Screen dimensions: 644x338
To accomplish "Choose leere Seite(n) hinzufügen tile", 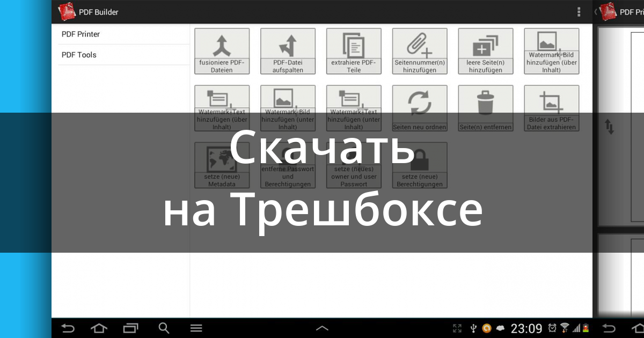I will click(486, 51).
